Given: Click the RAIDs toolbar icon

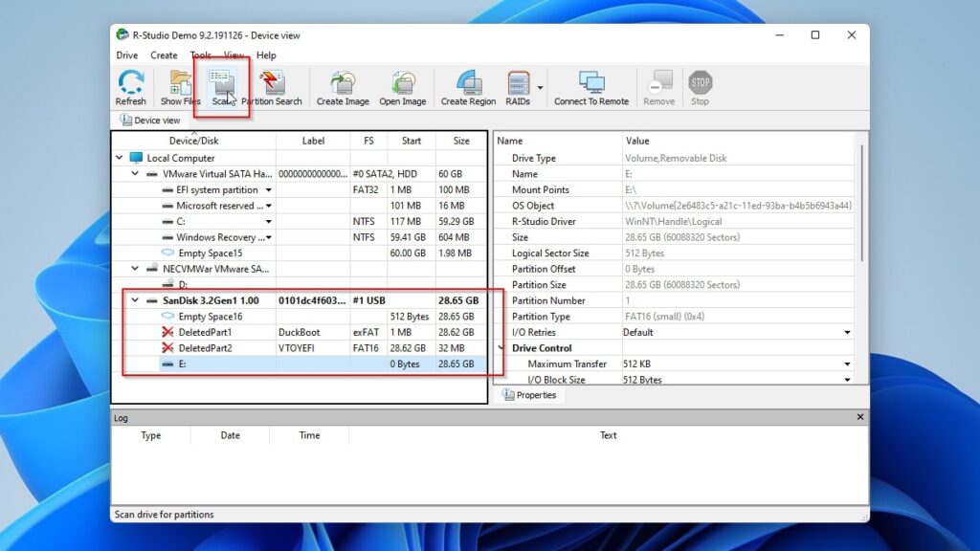Looking at the screenshot, I should pos(518,87).
